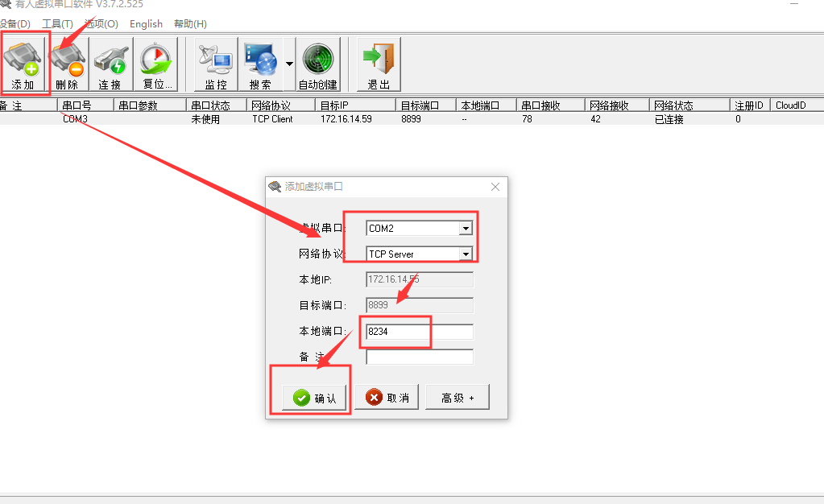
Task: Open the 帮助(H) menu
Action: (x=190, y=23)
